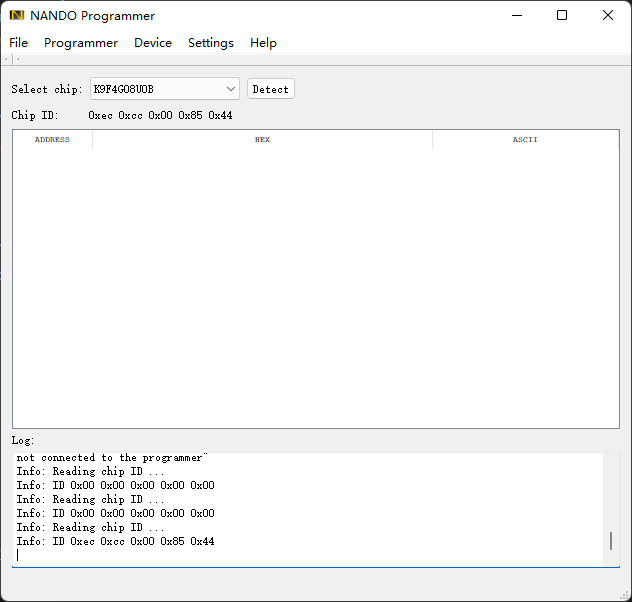
Task: Open the Help menu
Action: pos(263,43)
